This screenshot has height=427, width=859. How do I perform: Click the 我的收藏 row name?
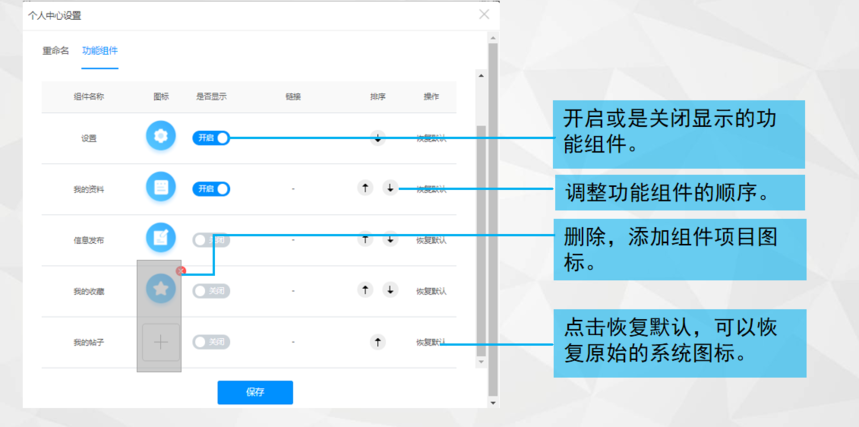pos(89,292)
